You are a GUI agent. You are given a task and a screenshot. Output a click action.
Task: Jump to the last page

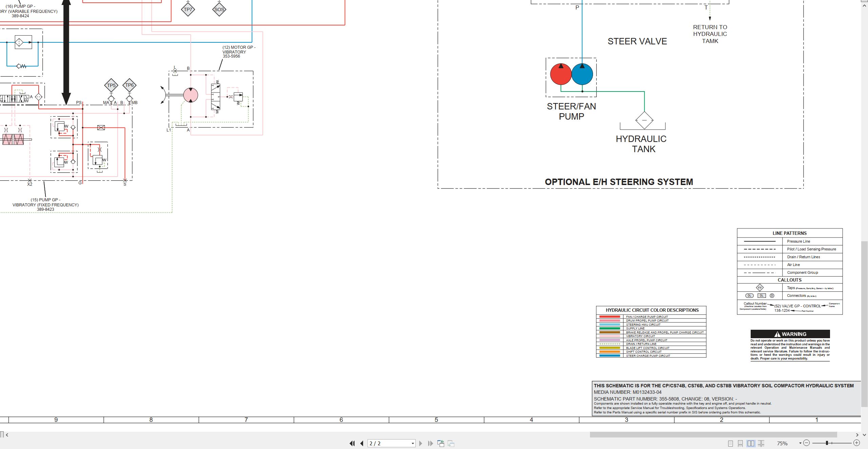tap(430, 443)
